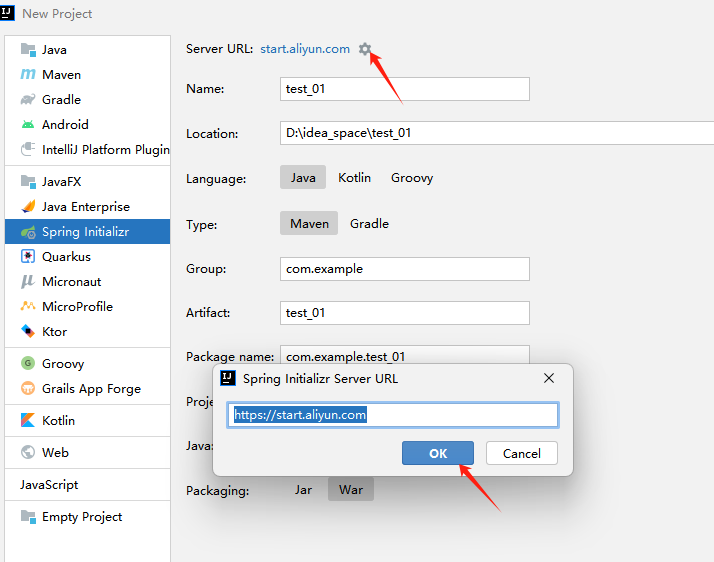Select MicroProfile text label
Screen dimensions: 714x562
(77, 307)
